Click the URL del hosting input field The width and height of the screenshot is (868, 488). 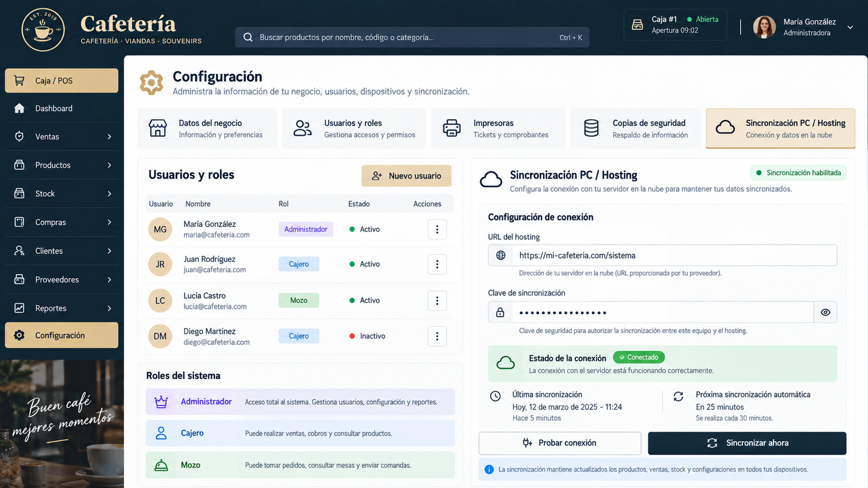(662, 255)
